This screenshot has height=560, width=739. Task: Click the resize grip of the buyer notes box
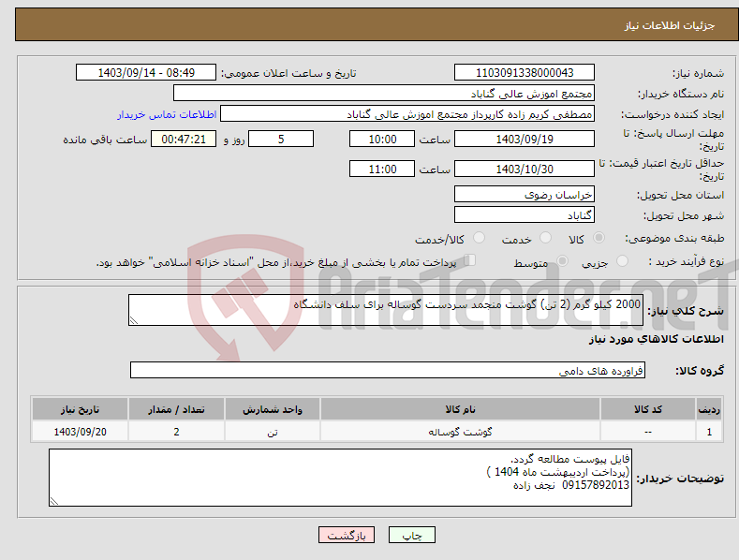[x=54, y=501]
